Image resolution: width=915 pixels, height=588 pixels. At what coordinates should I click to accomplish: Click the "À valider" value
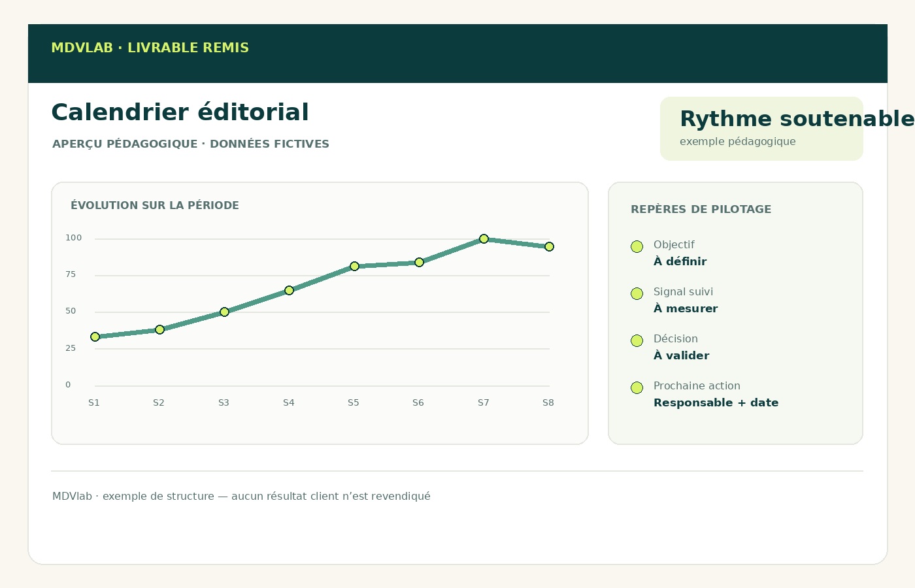(681, 355)
